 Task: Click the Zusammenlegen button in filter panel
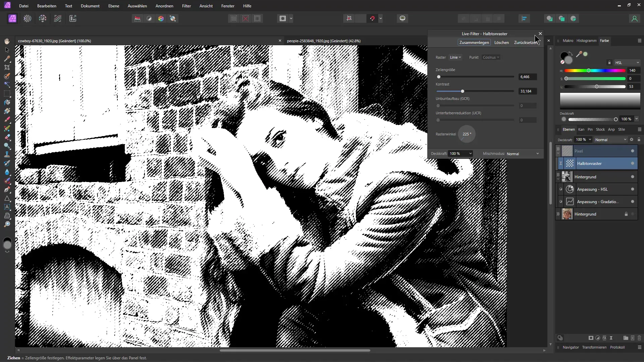tap(474, 42)
